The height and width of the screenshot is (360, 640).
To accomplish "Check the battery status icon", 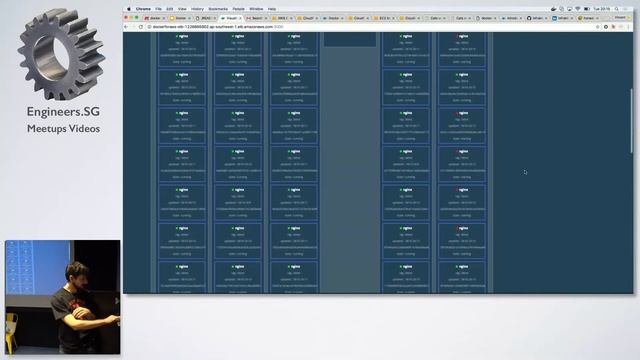I will click(x=587, y=9).
